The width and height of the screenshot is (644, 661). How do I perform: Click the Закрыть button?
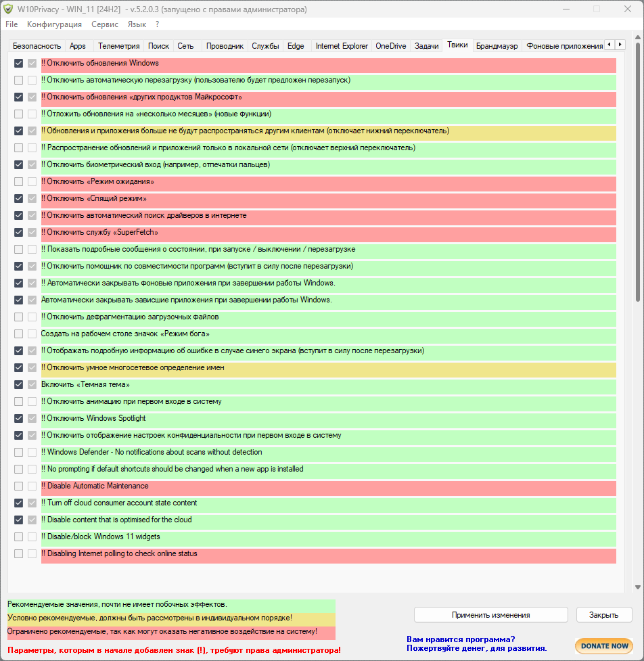604,615
